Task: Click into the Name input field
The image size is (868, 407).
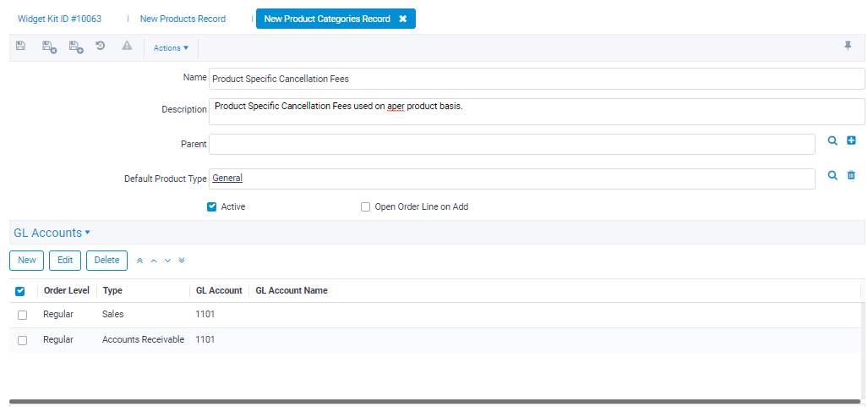Action: [537, 79]
